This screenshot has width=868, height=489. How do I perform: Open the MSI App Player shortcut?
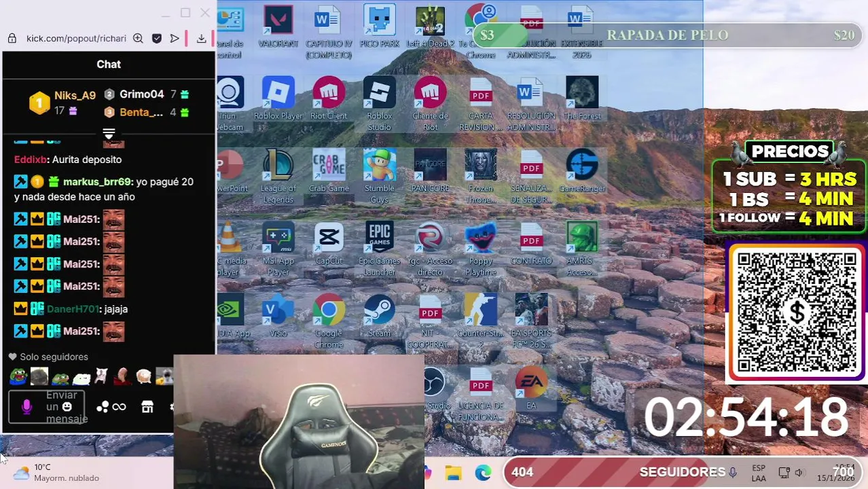[x=278, y=249]
